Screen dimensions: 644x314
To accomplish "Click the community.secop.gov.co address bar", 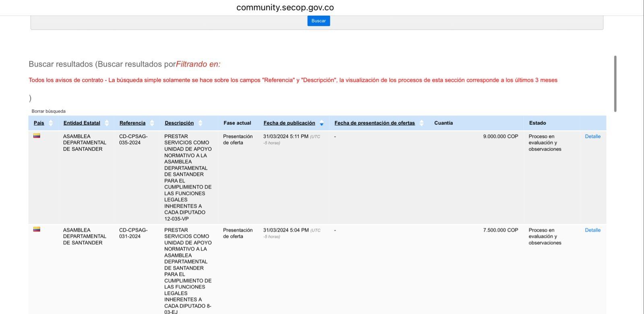I will (x=285, y=8).
